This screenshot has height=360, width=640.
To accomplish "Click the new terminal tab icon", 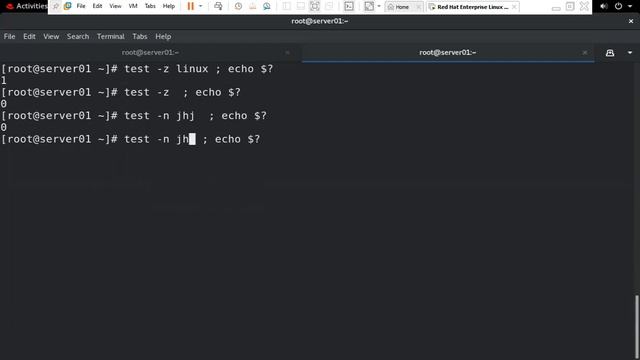I will coord(610,53).
